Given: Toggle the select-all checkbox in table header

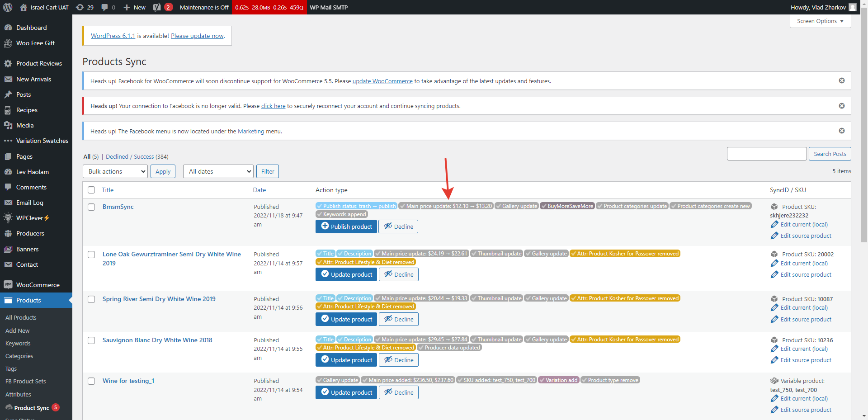Looking at the screenshot, I should pyautogui.click(x=91, y=190).
